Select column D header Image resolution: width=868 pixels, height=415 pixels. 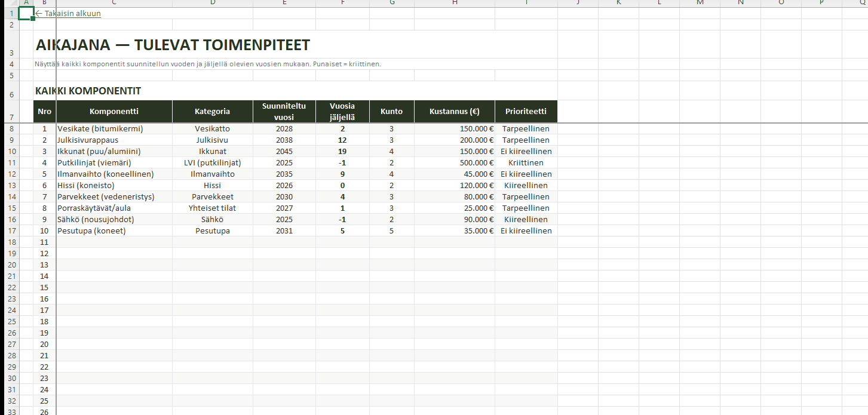click(212, 3)
